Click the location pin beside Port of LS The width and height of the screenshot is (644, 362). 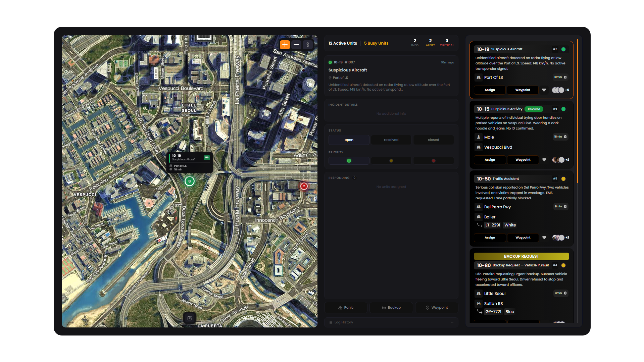click(330, 78)
